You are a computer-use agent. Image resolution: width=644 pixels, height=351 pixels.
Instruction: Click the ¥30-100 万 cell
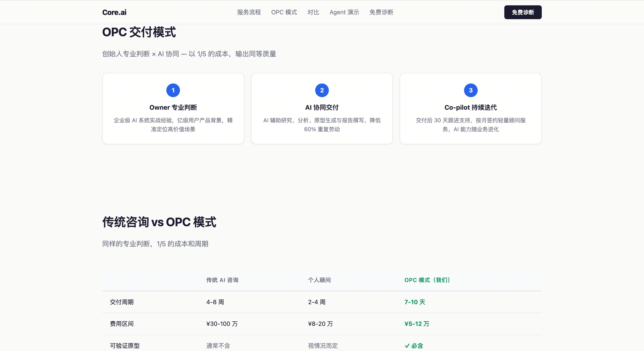click(x=222, y=324)
